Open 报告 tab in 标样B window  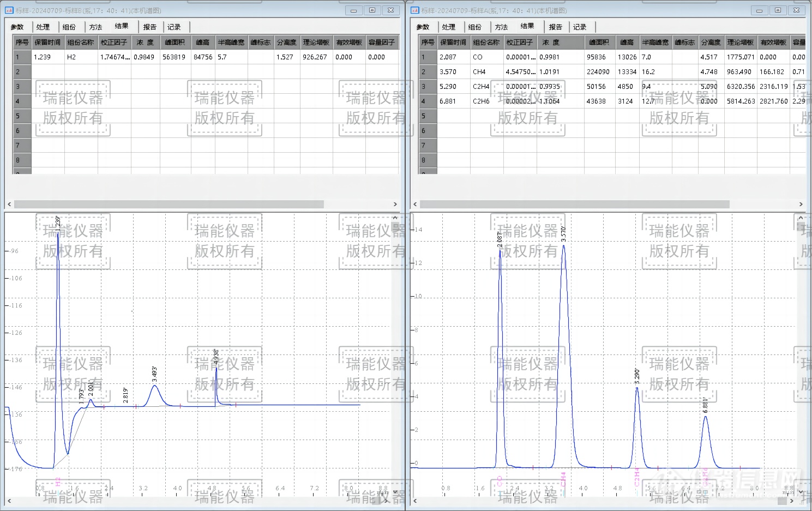point(150,27)
